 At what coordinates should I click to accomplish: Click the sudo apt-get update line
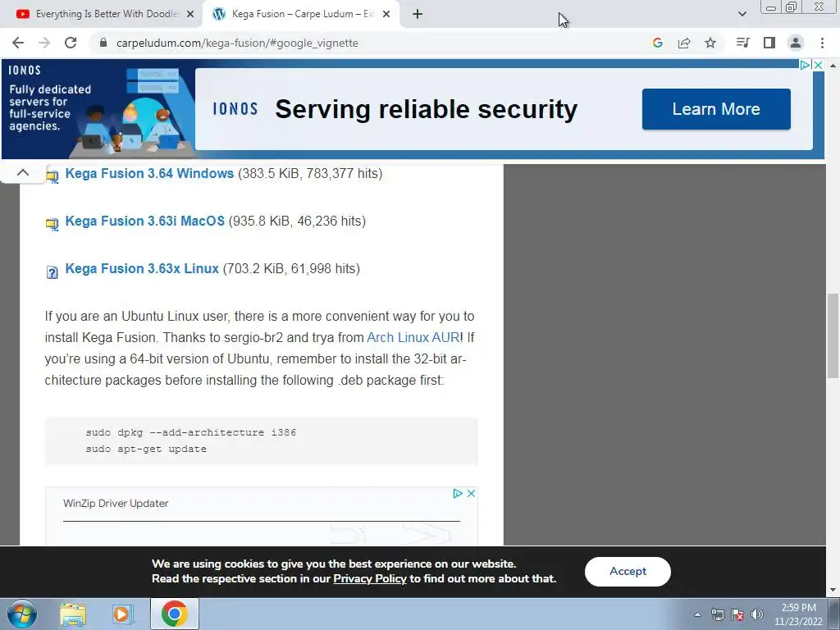coord(146,449)
